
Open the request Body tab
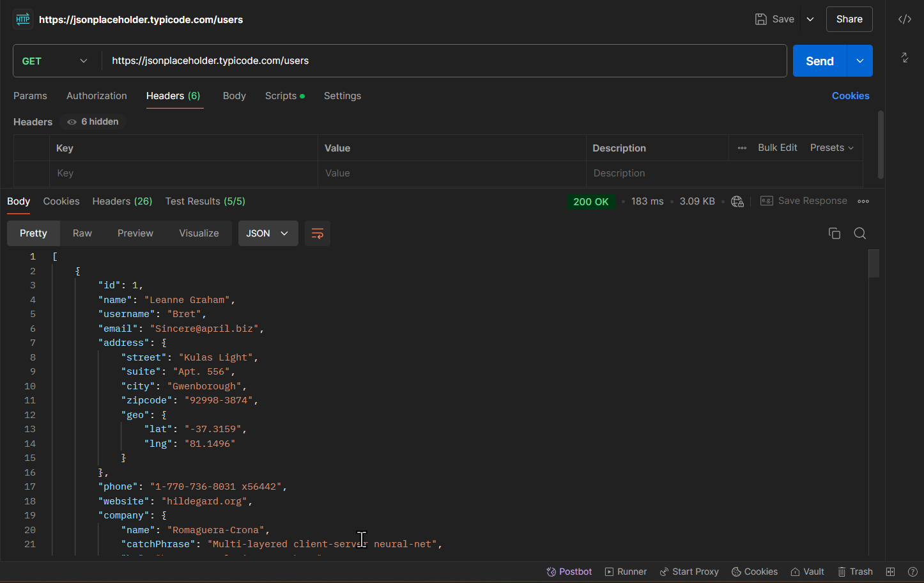235,96
